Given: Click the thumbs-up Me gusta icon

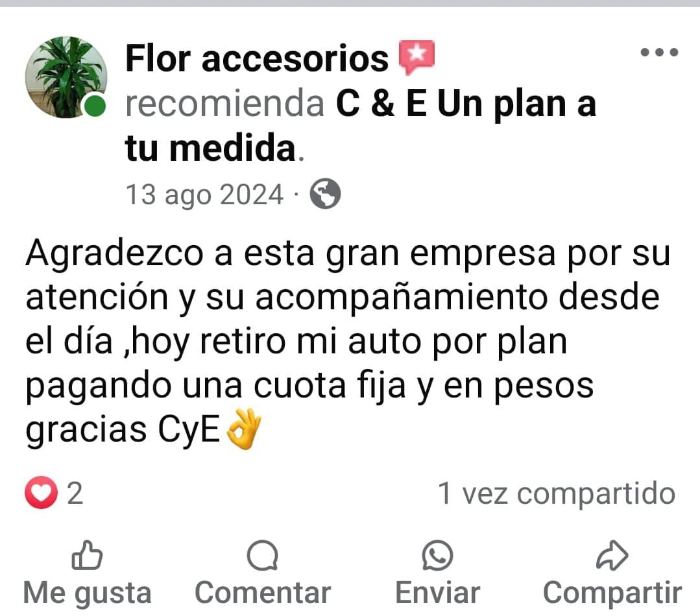Looking at the screenshot, I should [87, 555].
